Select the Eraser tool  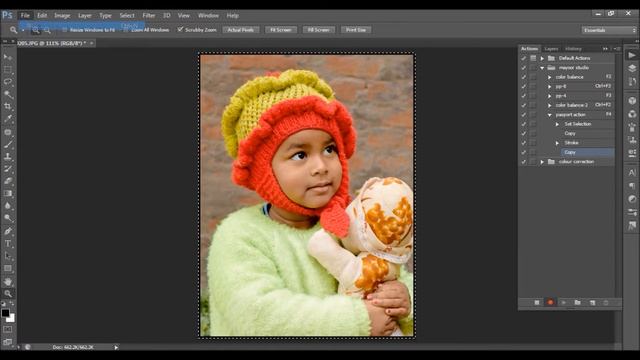(8, 181)
